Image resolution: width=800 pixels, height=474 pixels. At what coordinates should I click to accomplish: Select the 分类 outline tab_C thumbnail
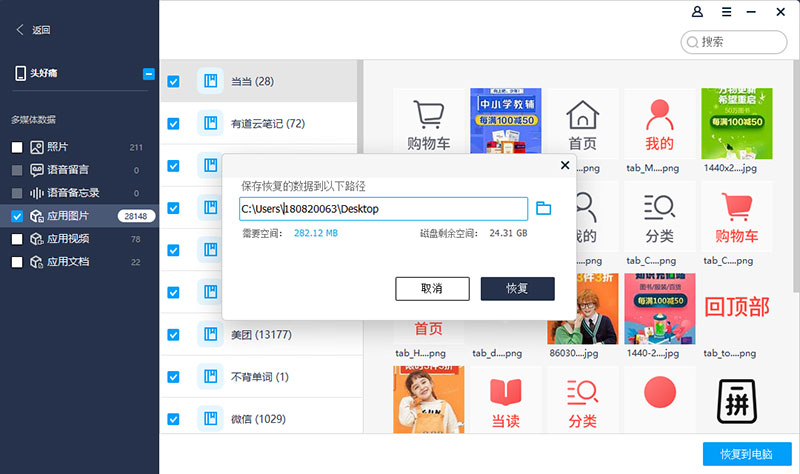coord(660,216)
